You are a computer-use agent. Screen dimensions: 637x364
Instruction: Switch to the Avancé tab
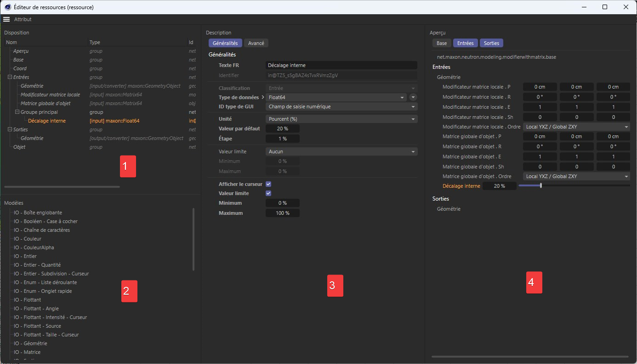point(256,43)
